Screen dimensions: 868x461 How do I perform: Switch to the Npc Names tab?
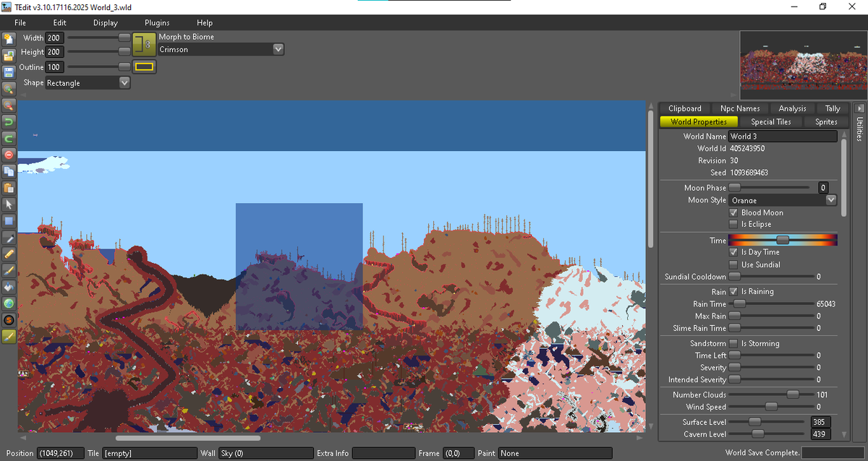click(741, 108)
